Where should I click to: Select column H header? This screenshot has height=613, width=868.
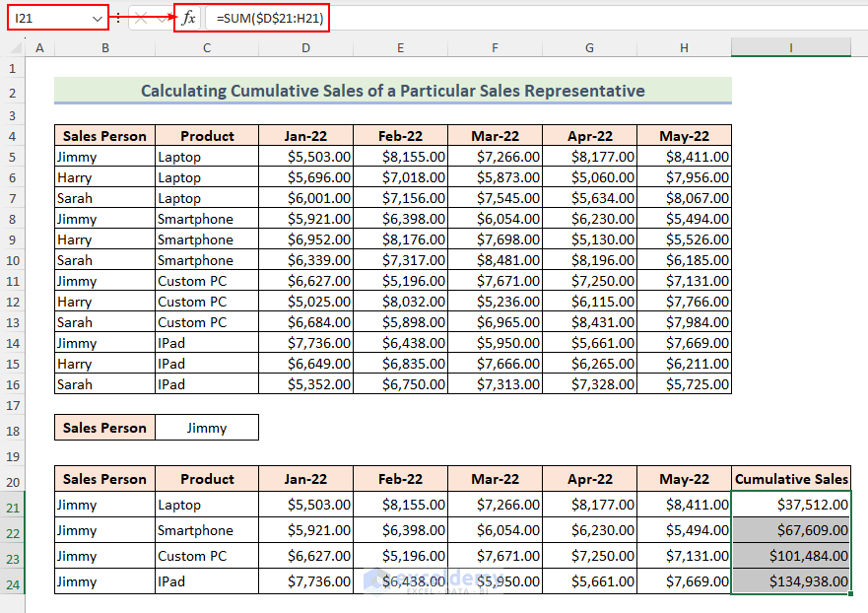tap(685, 48)
